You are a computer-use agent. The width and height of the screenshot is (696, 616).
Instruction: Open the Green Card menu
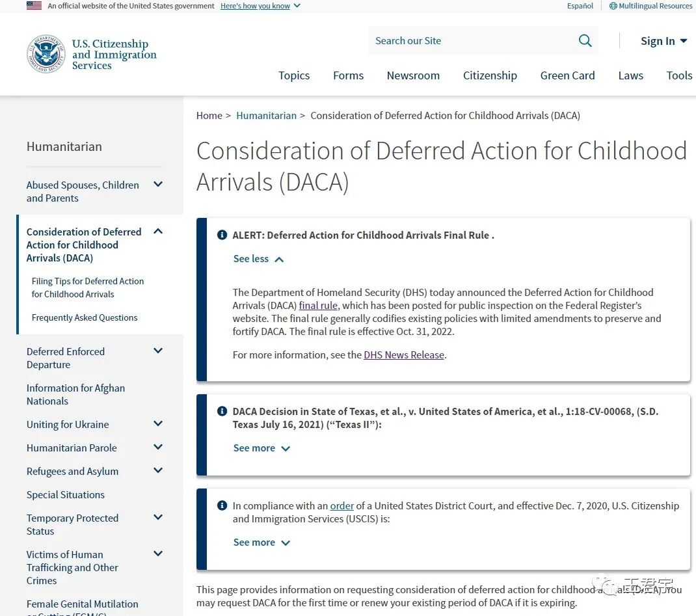point(567,75)
